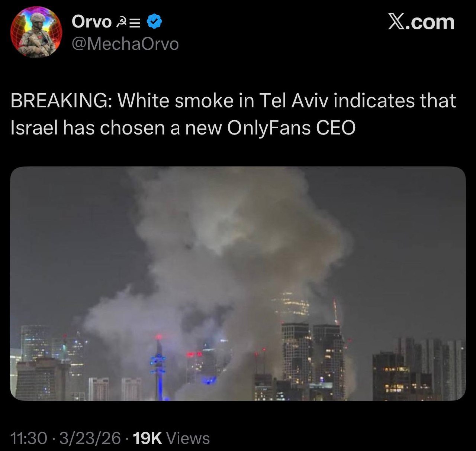The image size is (476, 451).
Task: View the 19K Views count
Action: [171, 438]
